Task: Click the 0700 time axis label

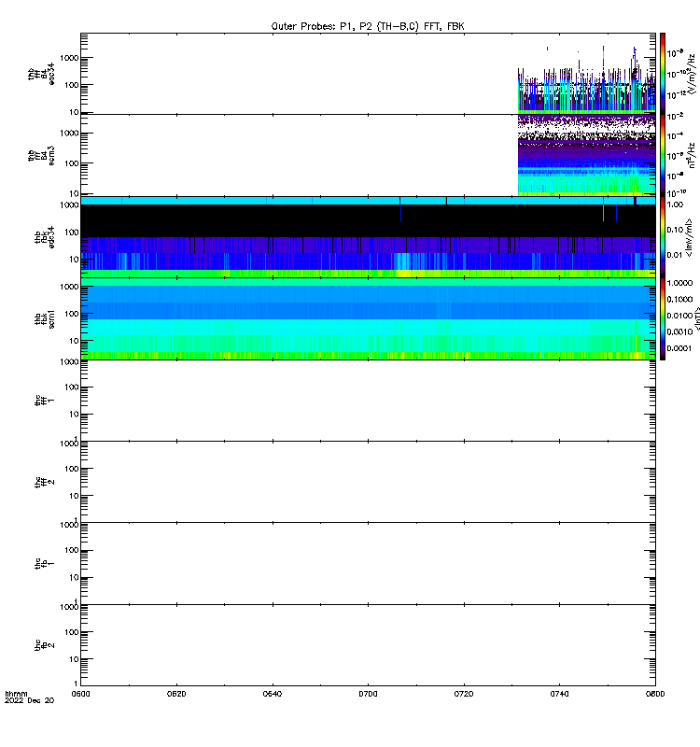Action: coord(368,694)
